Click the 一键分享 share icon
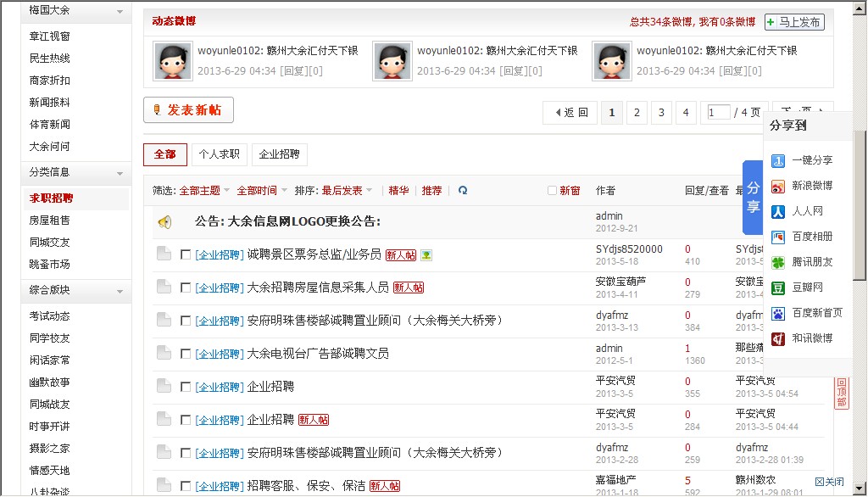 tap(778, 160)
